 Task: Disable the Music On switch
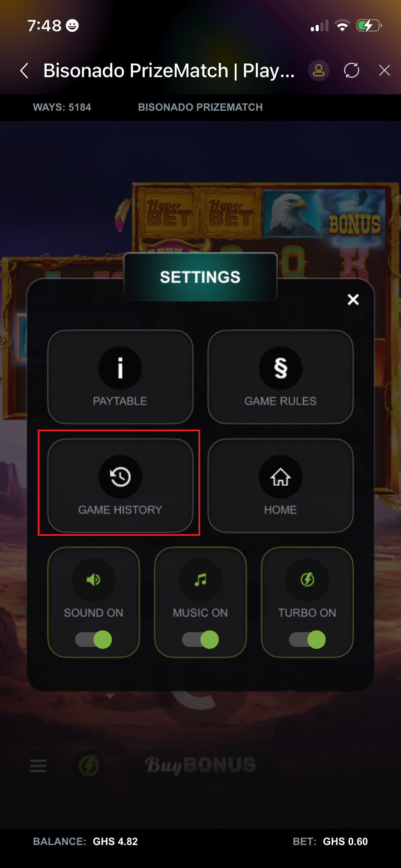pos(200,640)
